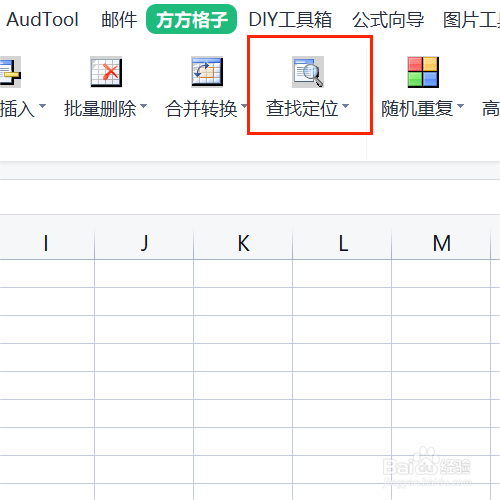Expand the 随机重复 dropdown arrow

(x=460, y=106)
